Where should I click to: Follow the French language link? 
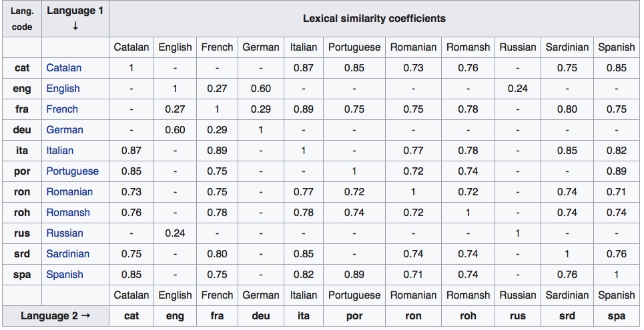62,109
